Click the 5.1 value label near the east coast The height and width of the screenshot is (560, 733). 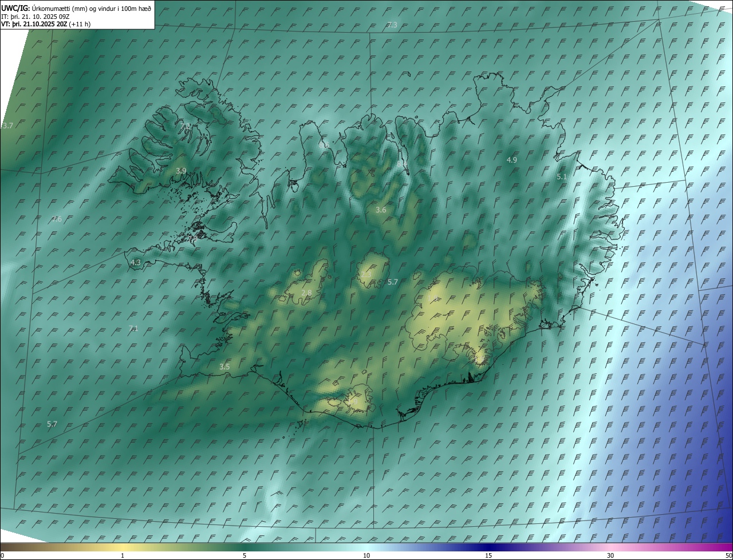click(x=562, y=177)
